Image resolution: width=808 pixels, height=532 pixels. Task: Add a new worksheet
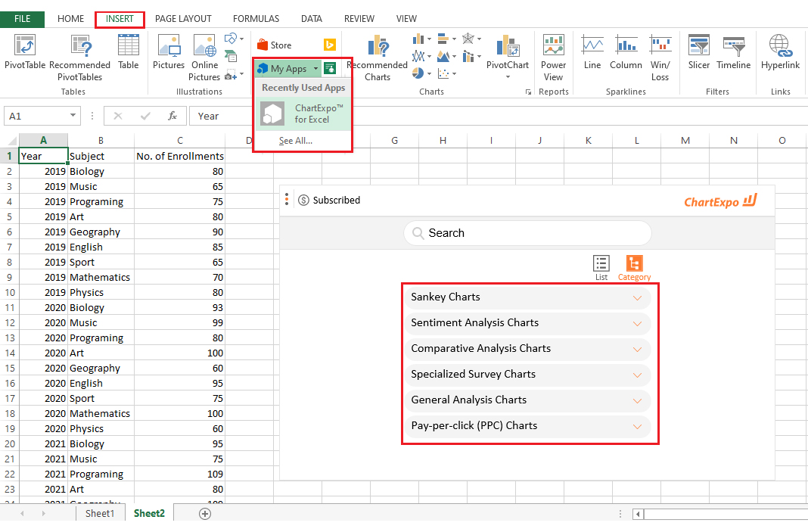coord(205,513)
